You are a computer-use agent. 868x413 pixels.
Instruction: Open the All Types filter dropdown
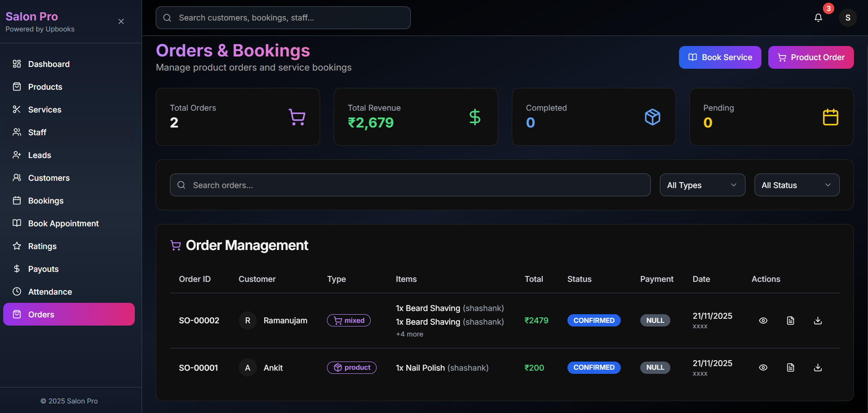point(702,185)
